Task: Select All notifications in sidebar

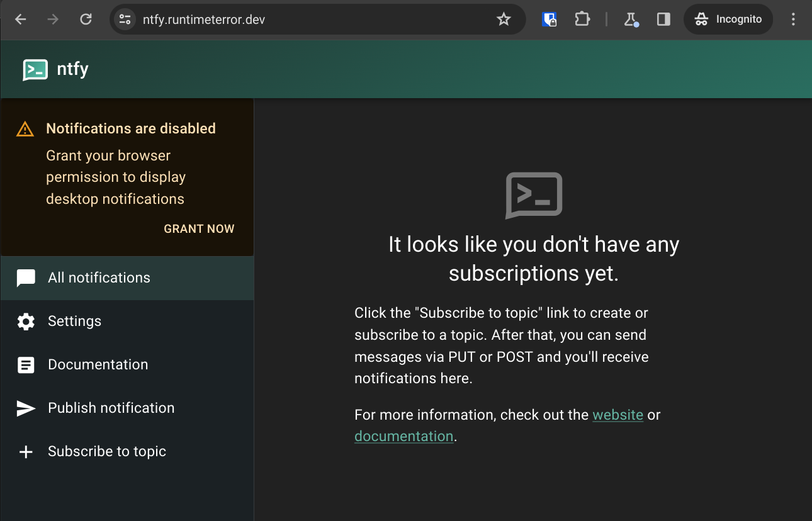Action: (127, 278)
